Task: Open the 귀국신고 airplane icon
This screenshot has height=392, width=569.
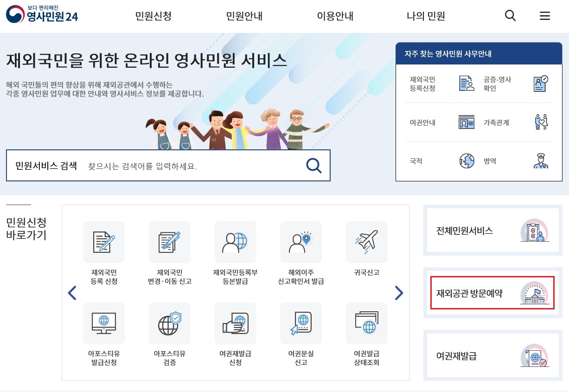Action: tap(367, 242)
